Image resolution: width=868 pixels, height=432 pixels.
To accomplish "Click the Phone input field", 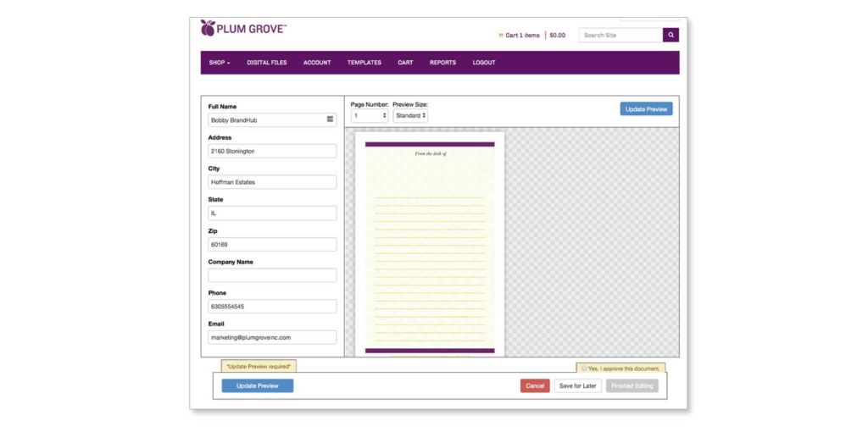I will click(x=272, y=306).
